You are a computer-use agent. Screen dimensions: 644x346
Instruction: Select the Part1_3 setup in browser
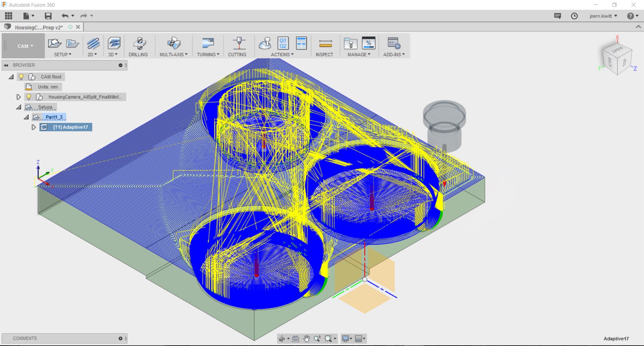coord(54,117)
